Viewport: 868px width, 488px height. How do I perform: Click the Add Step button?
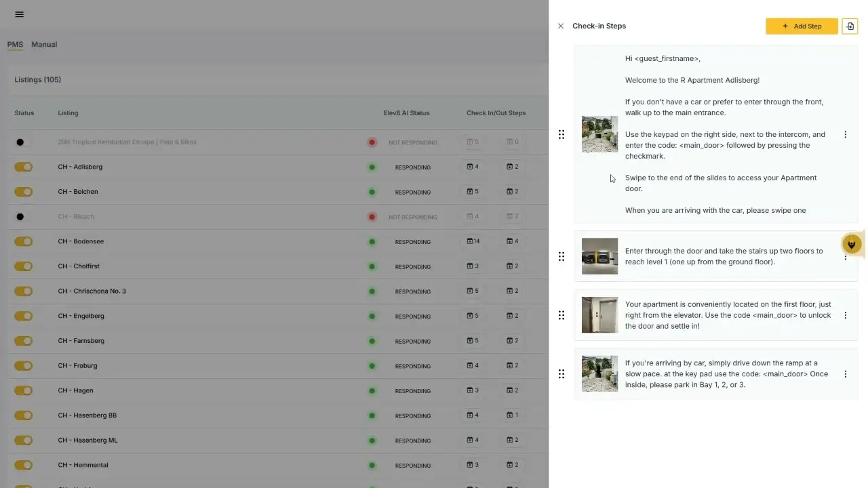pyautogui.click(x=802, y=26)
